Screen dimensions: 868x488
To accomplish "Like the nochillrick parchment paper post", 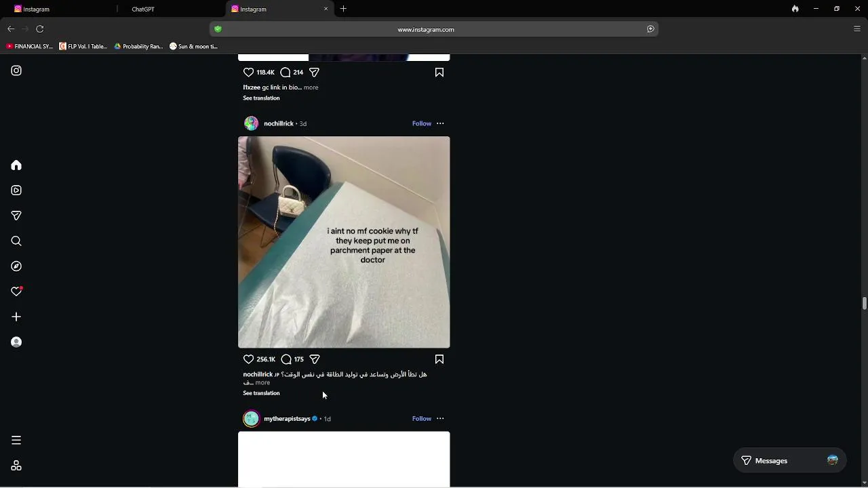I will pyautogui.click(x=248, y=359).
